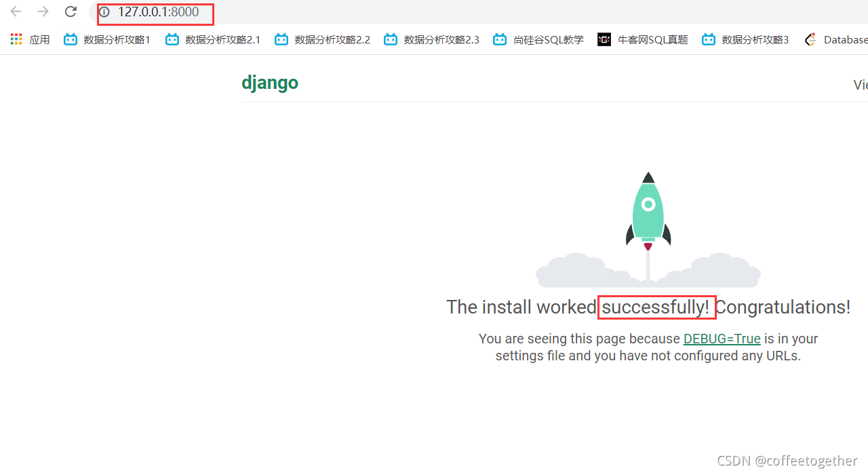
Task: View site information icon in address bar
Action: [104, 12]
